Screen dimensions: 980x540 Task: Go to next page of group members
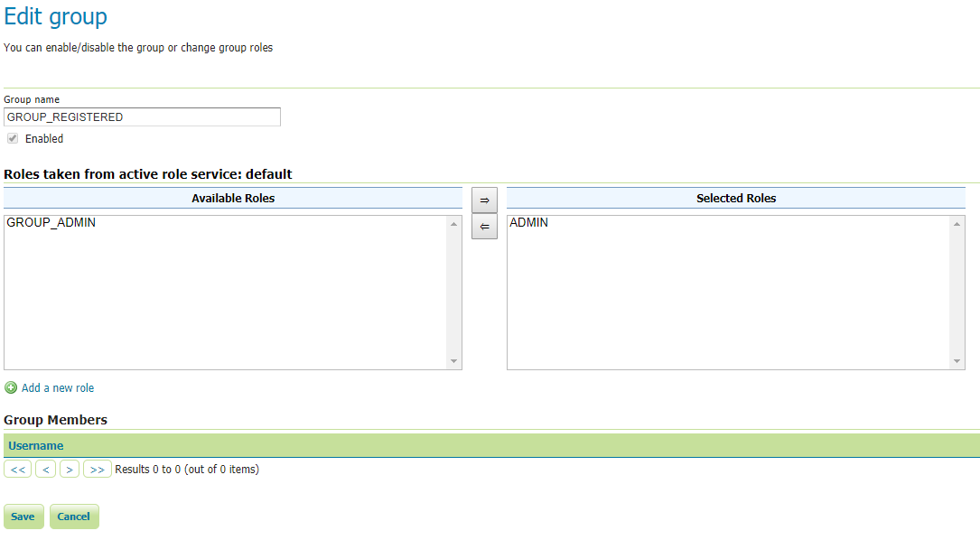click(70, 470)
